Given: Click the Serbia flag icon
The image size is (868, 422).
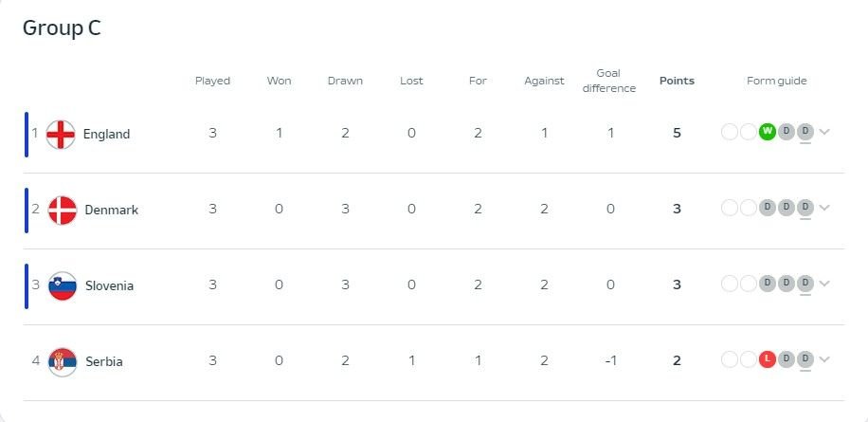Looking at the screenshot, I should (x=63, y=362).
